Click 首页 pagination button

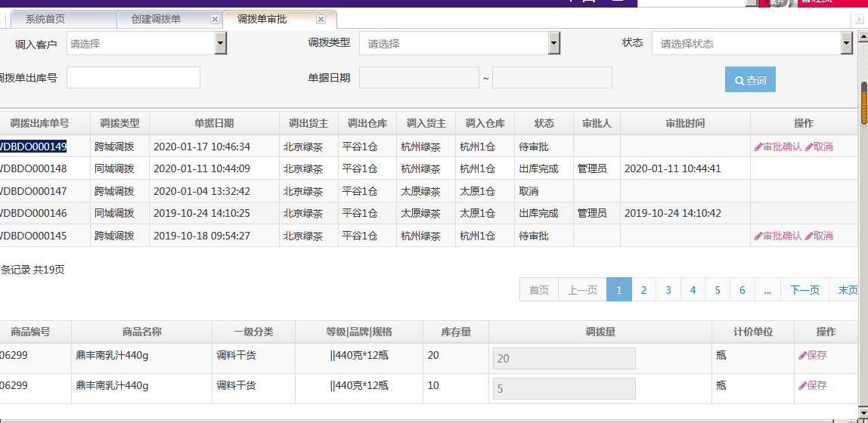pyautogui.click(x=539, y=290)
